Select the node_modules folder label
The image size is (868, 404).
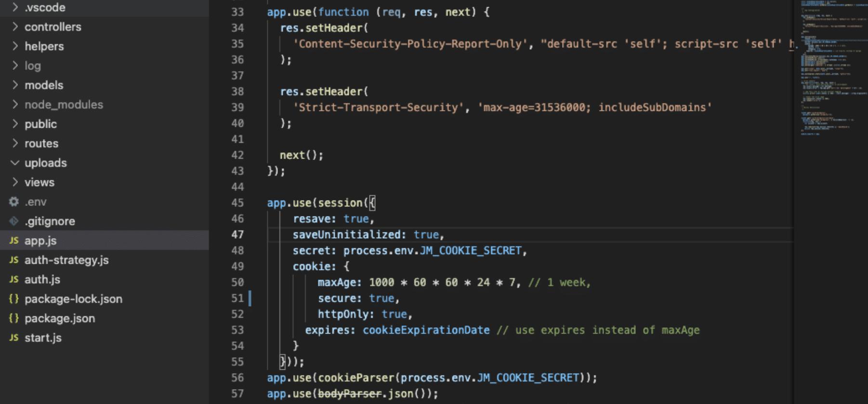click(x=64, y=104)
